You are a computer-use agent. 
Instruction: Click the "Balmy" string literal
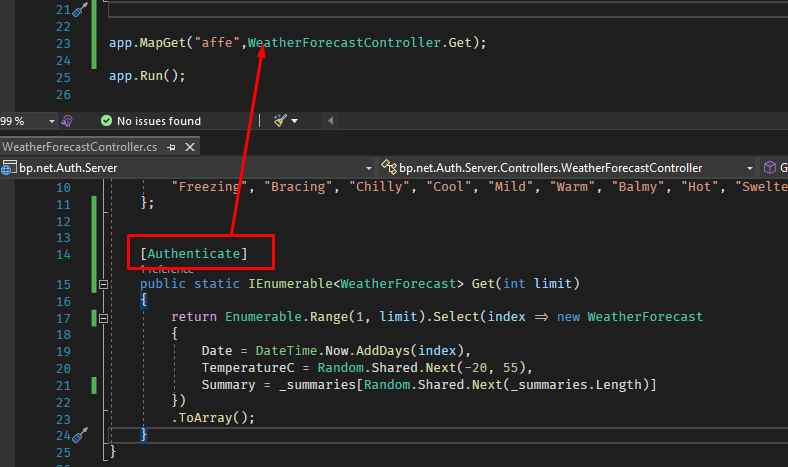tap(637, 186)
